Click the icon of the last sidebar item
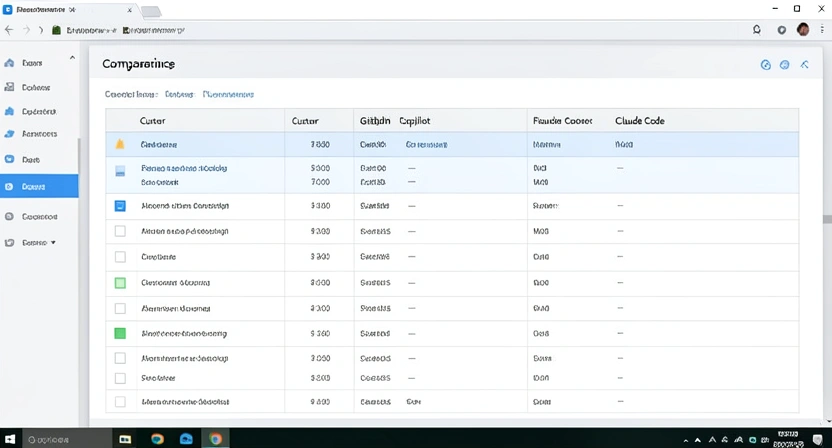This screenshot has height=448, width=832. [9, 243]
